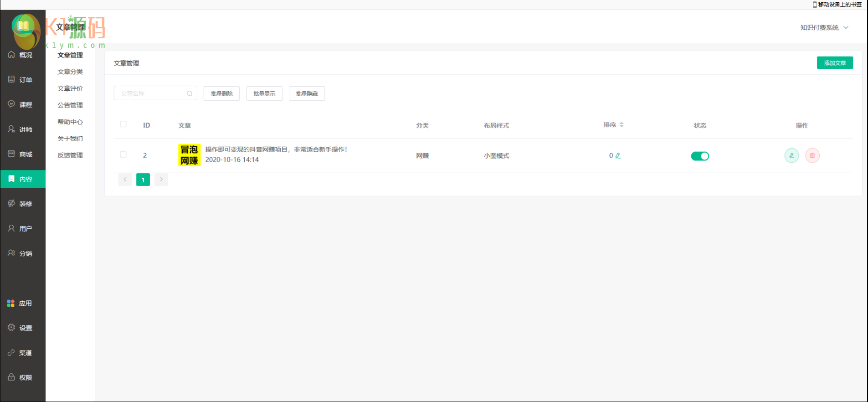Open the 冒泡网赚 article thumbnail

coord(189,155)
